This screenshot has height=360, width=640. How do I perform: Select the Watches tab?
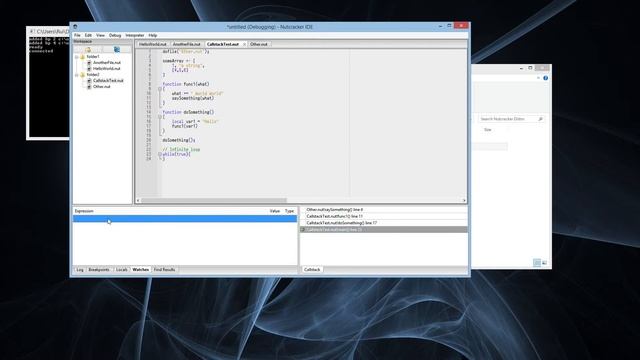(x=141, y=270)
